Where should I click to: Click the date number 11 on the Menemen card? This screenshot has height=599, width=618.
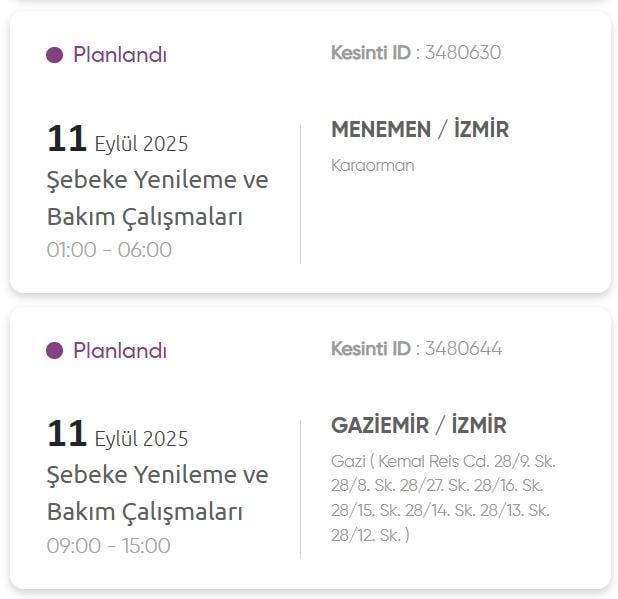[67, 139]
